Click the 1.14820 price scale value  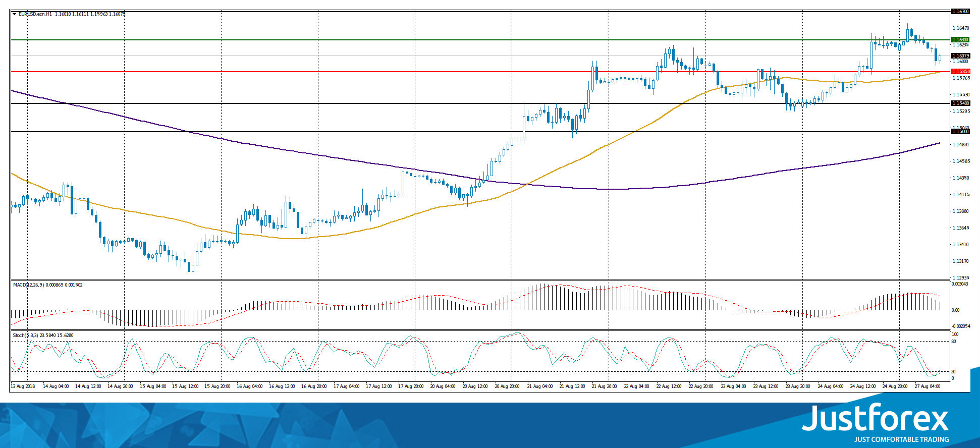point(960,145)
